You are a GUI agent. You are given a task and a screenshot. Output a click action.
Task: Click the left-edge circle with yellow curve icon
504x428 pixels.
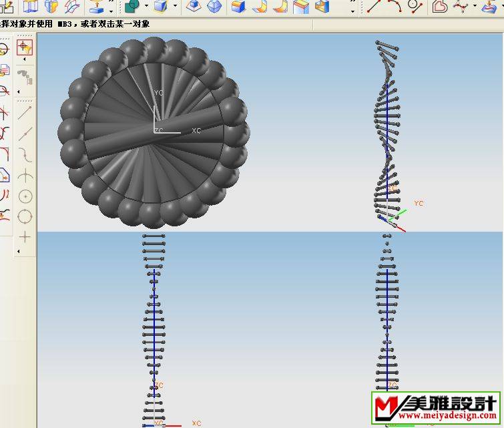tap(4, 50)
